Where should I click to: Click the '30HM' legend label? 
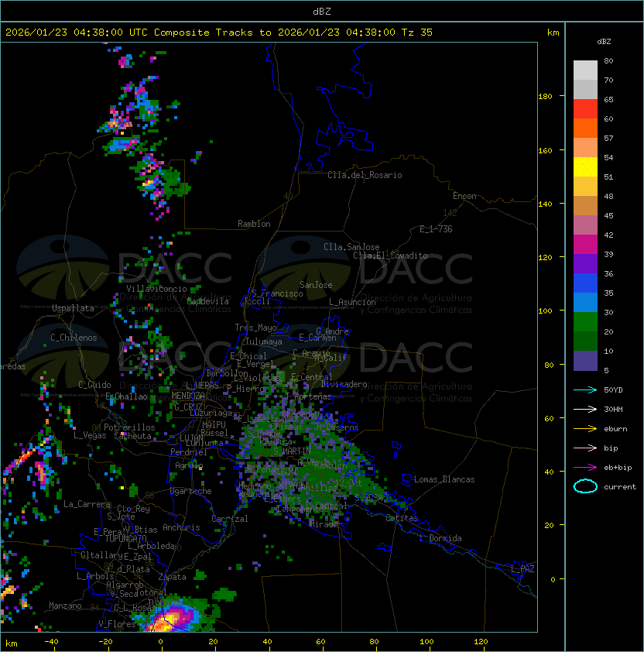coord(613,409)
